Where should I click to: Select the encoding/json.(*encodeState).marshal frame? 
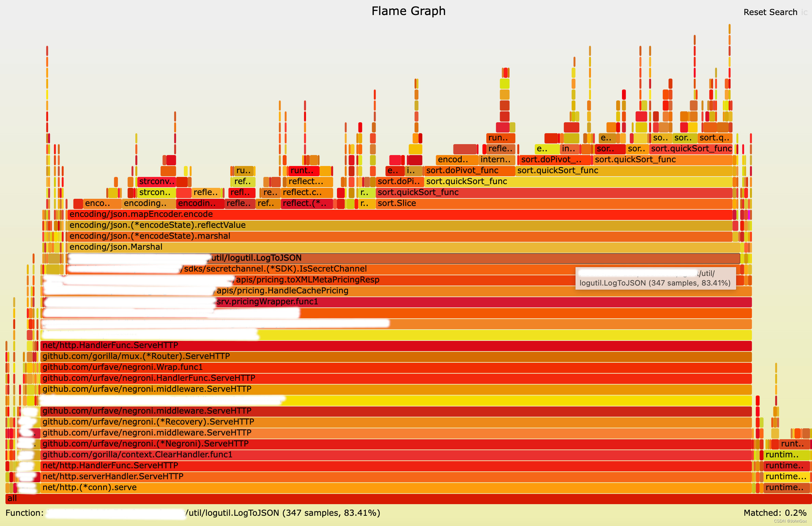(400, 236)
